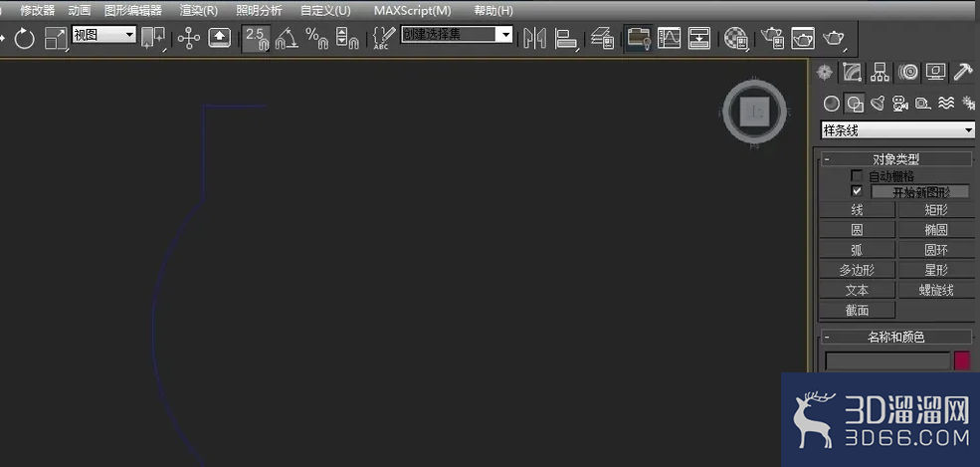
Task: Switch to the Modify panel tab
Action: [852, 73]
